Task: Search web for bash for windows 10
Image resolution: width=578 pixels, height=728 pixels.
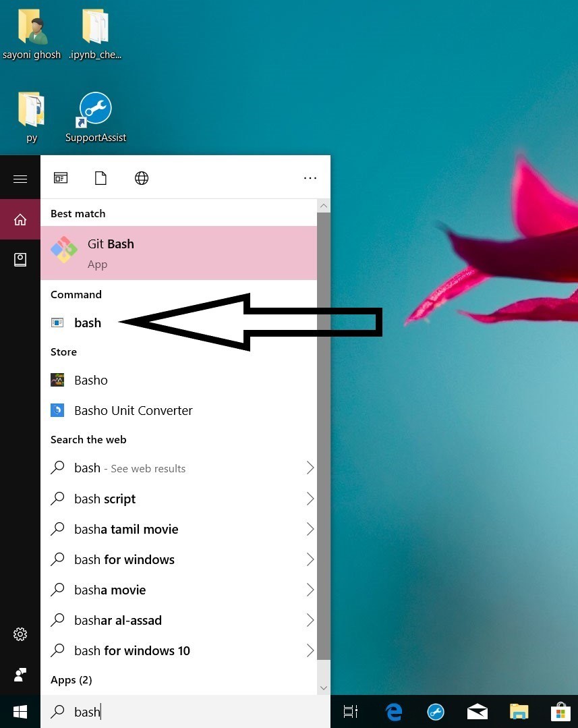Action: 179,651
